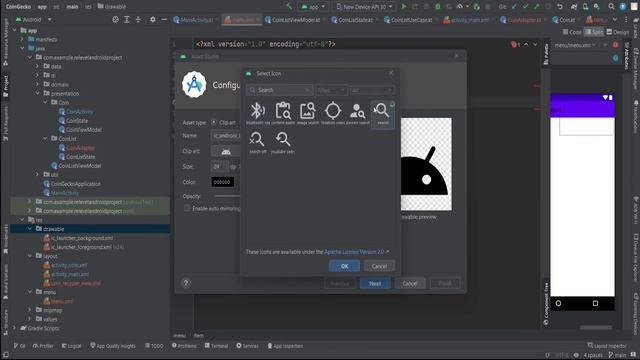This screenshot has height=360, width=640.
Task: Open the icon style dropdown (Filled)
Action: click(x=331, y=90)
